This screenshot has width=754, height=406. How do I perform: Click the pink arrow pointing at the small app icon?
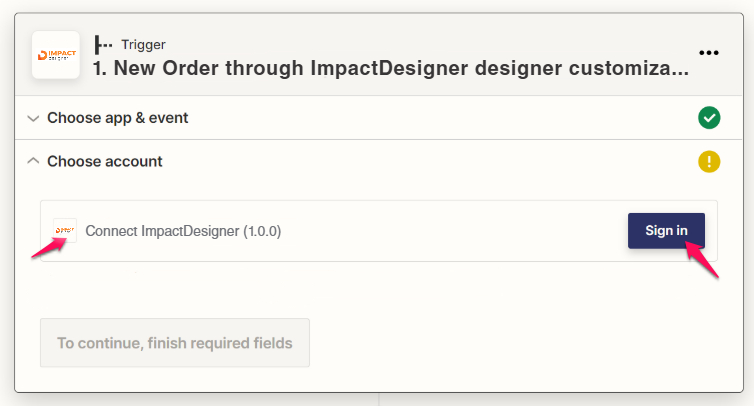[46, 250]
